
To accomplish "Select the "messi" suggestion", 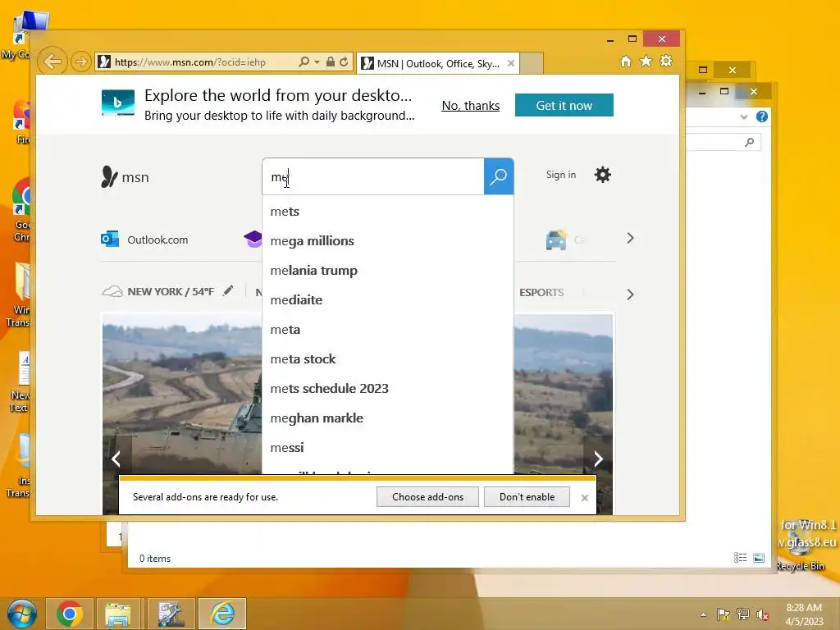I will (x=388, y=447).
